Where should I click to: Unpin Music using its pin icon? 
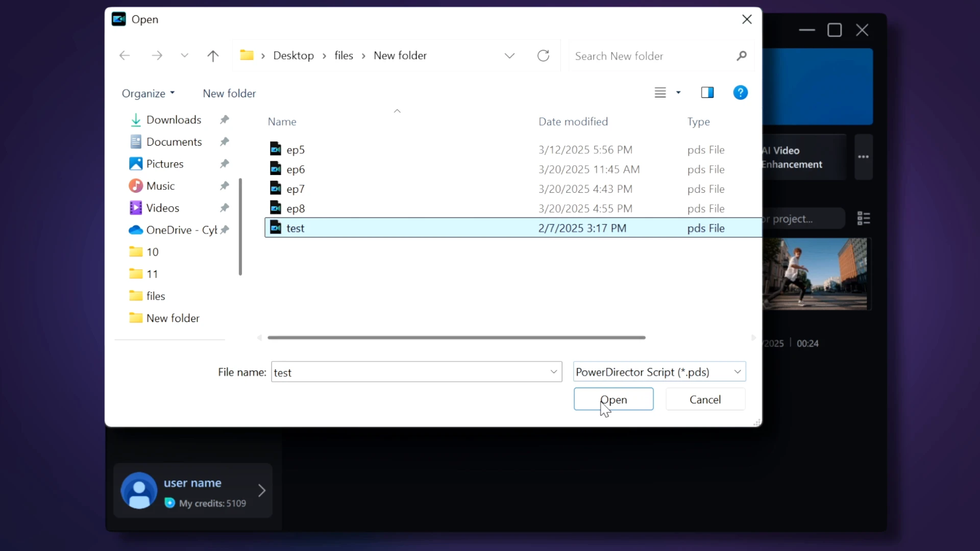225,186
